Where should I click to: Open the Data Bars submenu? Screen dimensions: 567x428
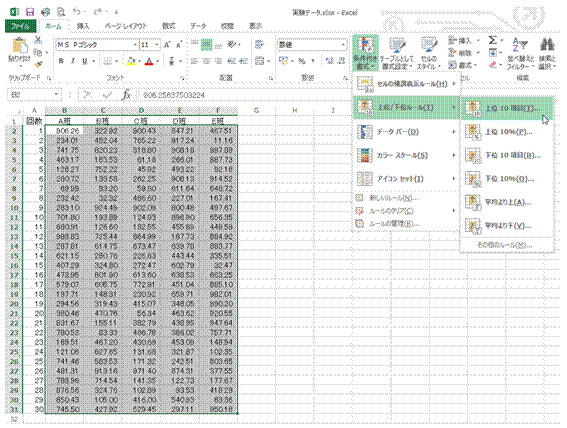point(406,132)
